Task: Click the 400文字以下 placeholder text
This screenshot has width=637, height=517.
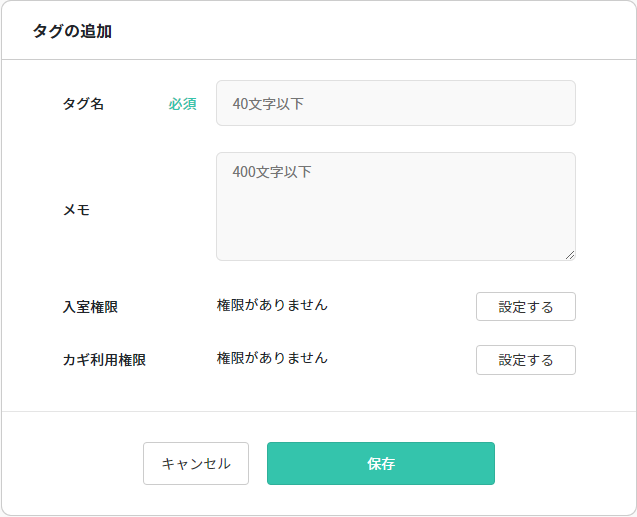Action: pos(272,172)
